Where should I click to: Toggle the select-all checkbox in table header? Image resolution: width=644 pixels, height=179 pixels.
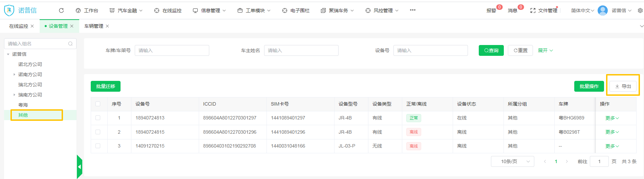click(98, 104)
